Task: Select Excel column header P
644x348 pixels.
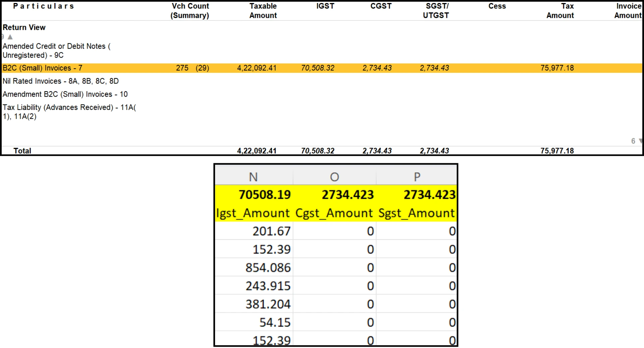Action: (x=417, y=176)
